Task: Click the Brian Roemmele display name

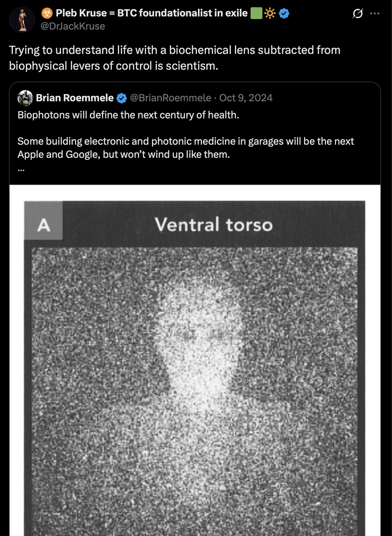Action: [x=75, y=98]
